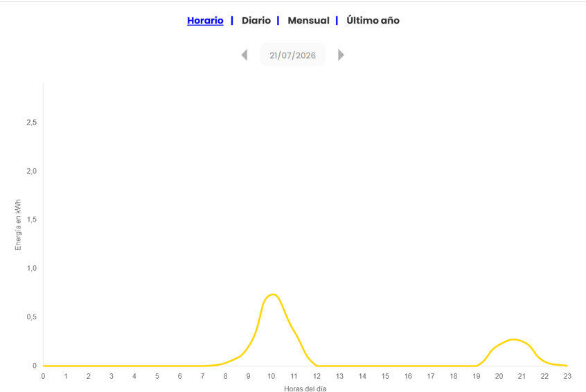Switch to the Diario tab

(x=256, y=21)
